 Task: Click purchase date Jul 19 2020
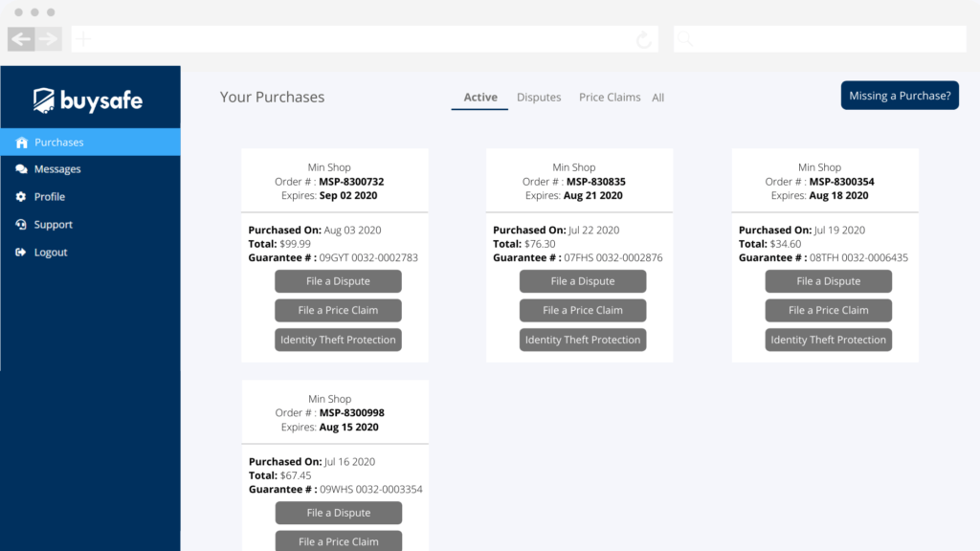click(839, 230)
